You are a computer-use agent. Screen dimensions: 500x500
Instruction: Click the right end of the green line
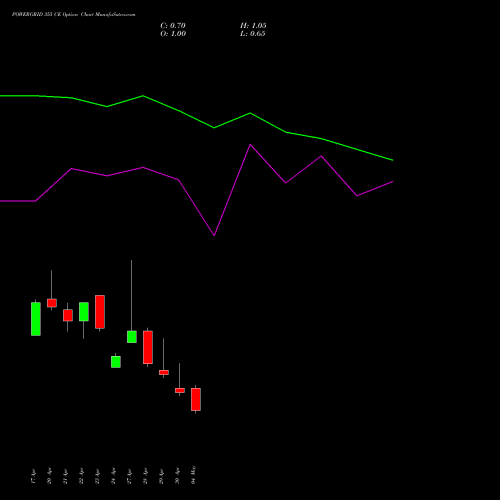393,160
